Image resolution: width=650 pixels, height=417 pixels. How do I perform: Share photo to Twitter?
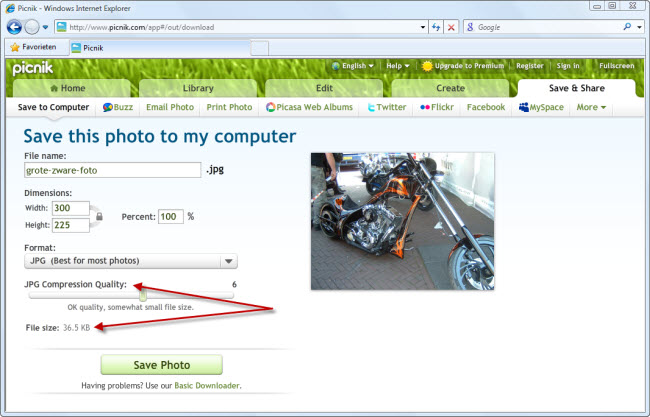click(387, 107)
